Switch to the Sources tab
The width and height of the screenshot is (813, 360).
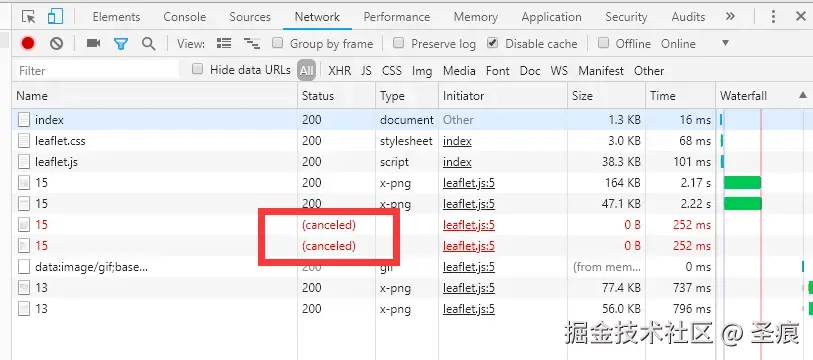click(x=250, y=17)
